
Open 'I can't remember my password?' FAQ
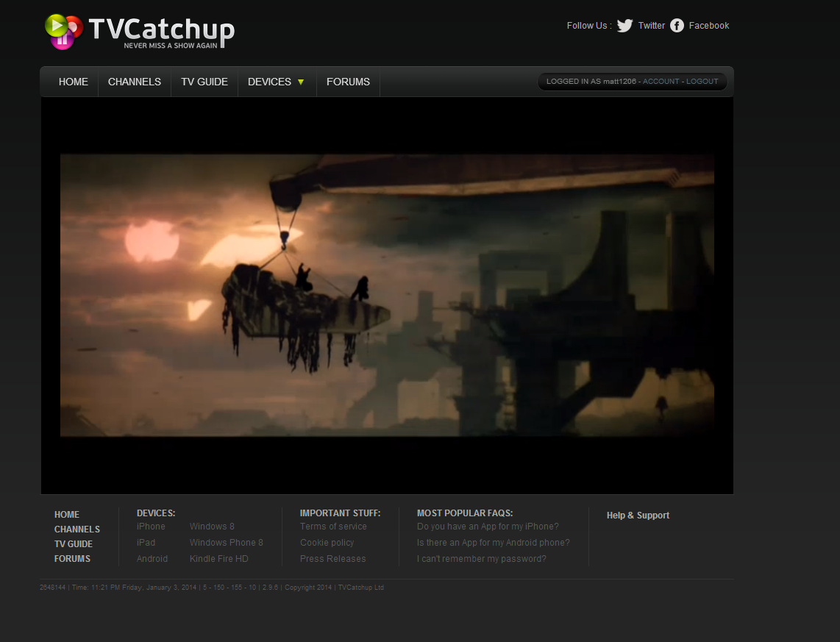click(481, 559)
